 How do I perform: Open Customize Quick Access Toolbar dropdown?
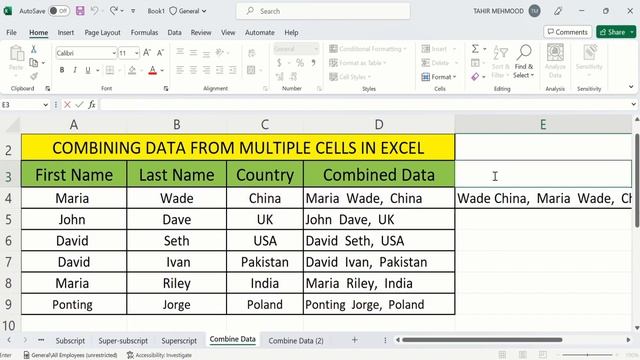[133, 11]
